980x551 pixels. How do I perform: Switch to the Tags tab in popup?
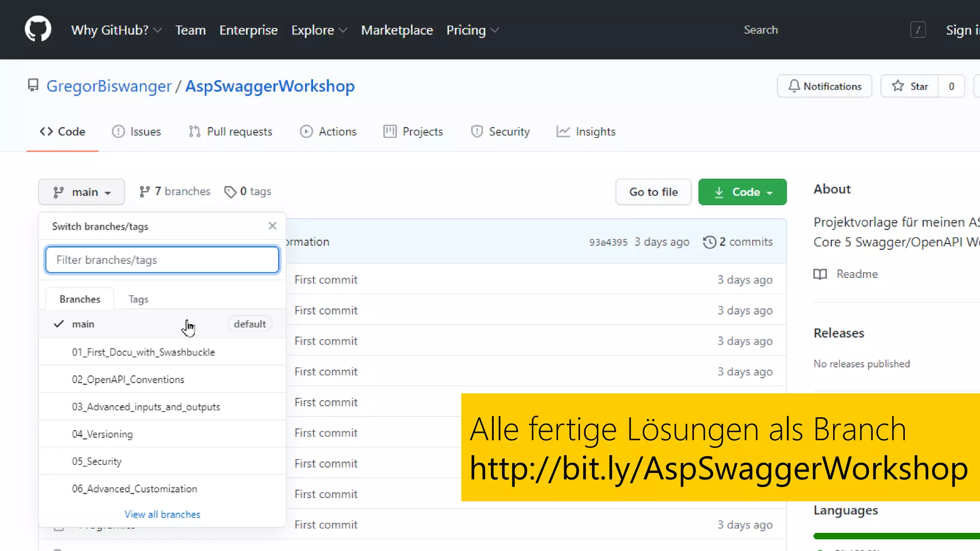138,299
